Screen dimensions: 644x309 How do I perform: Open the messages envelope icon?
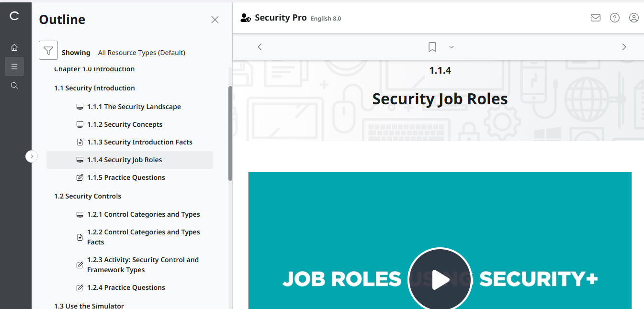click(595, 17)
